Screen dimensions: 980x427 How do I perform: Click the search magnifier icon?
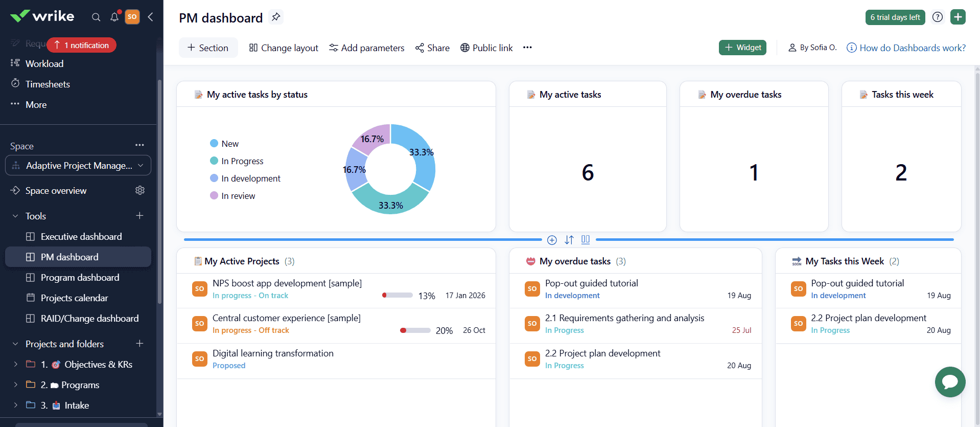[x=96, y=17]
